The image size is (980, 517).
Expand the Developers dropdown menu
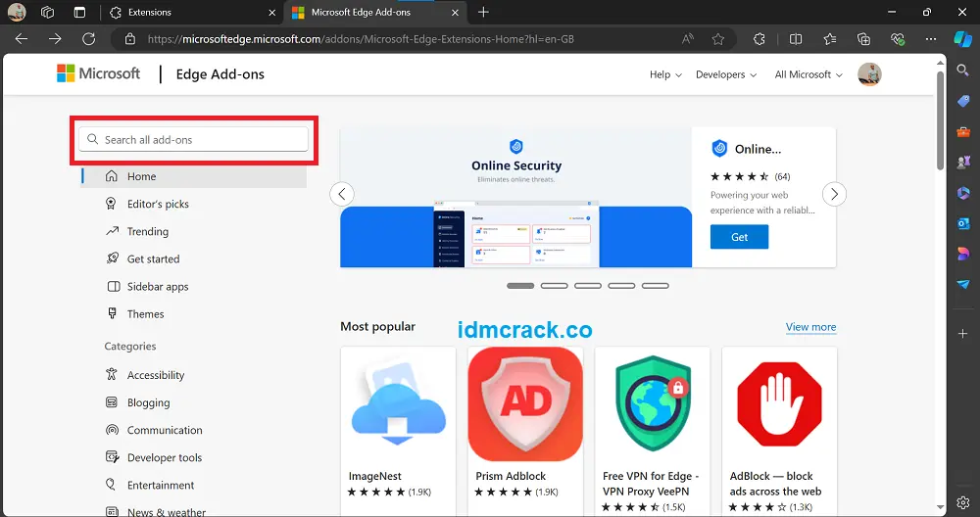click(x=726, y=74)
